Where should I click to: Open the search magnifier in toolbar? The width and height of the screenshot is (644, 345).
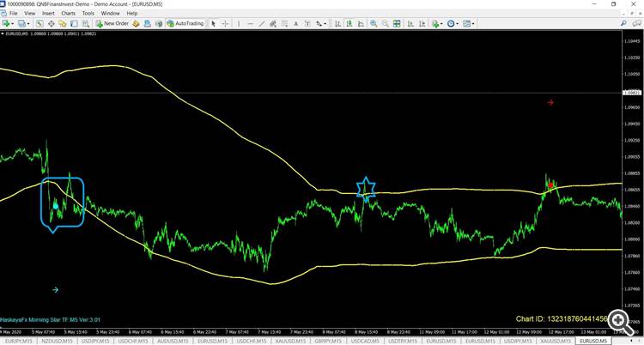[623, 23]
